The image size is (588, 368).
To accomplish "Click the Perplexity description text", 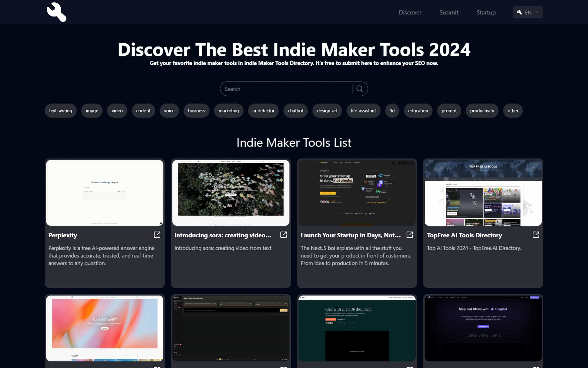I will [x=101, y=255].
